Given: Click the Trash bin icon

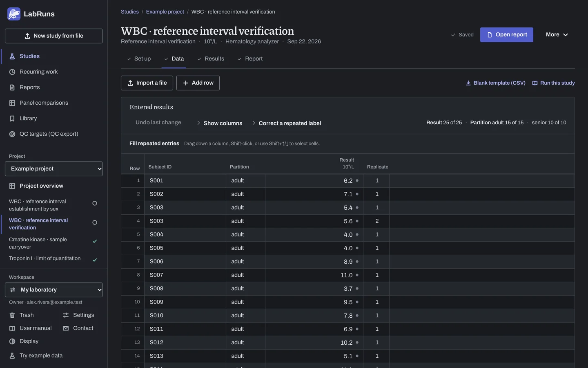Looking at the screenshot, I should pos(12,315).
